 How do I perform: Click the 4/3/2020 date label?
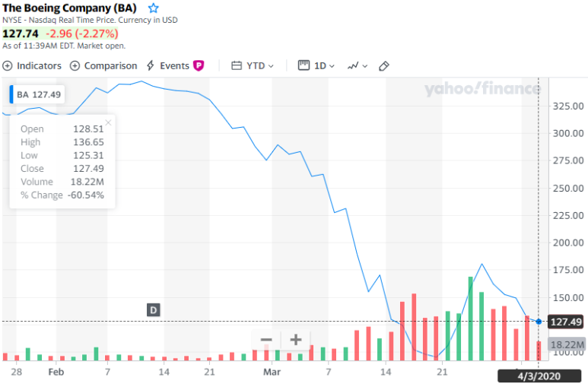[539, 376]
